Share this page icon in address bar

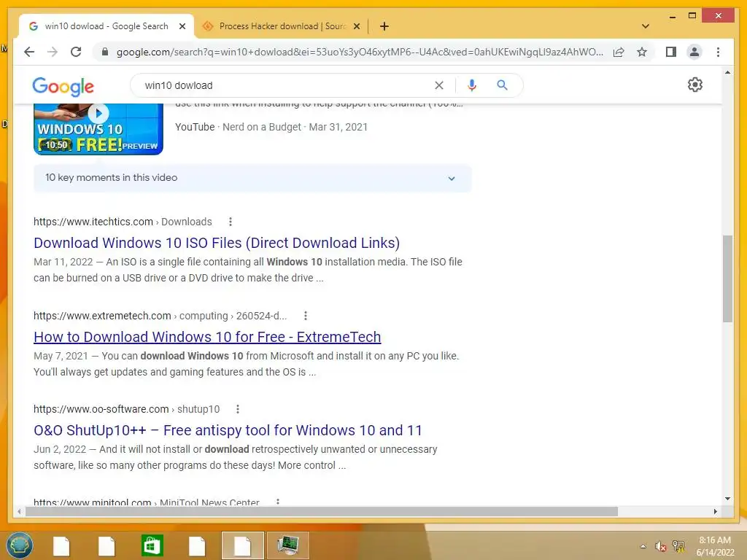[x=619, y=52]
